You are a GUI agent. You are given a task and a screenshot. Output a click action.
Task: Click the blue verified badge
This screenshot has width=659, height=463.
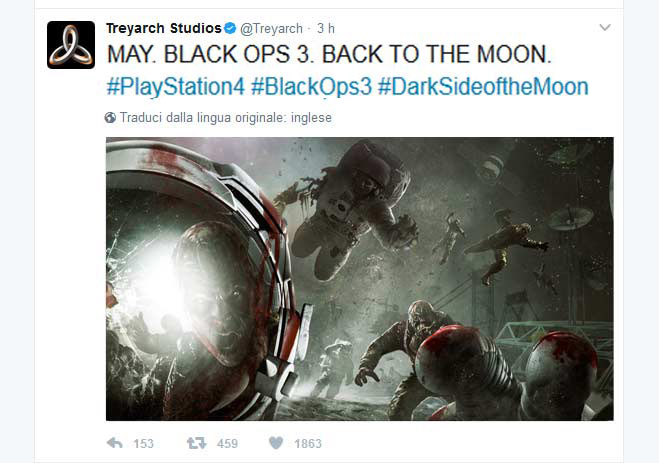[x=230, y=28]
